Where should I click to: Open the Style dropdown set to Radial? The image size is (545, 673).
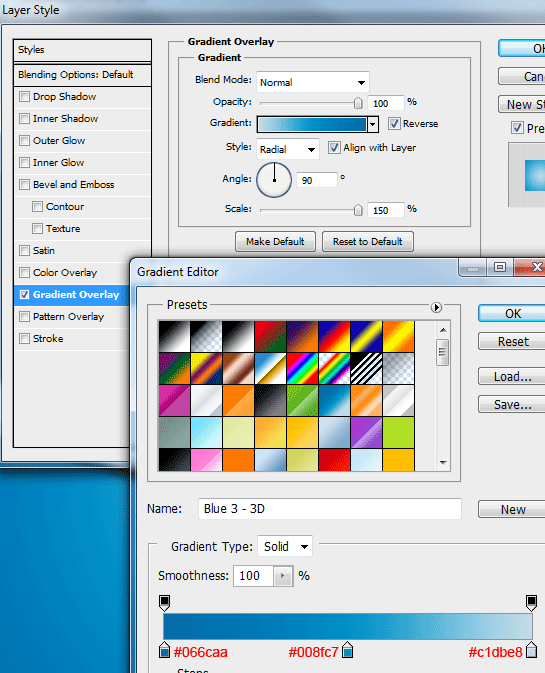point(288,149)
